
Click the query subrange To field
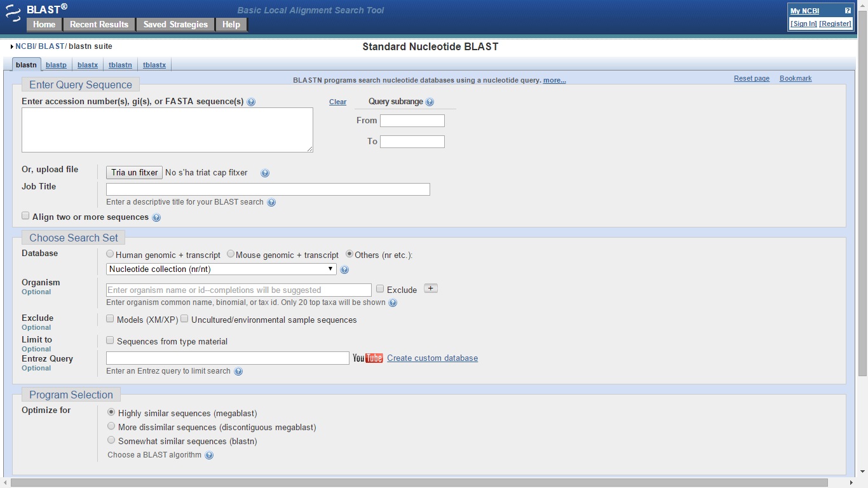412,142
